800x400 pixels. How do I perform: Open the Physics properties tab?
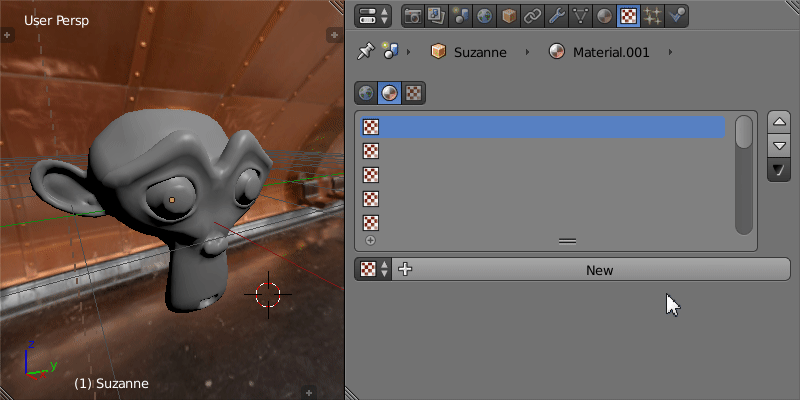tap(677, 16)
